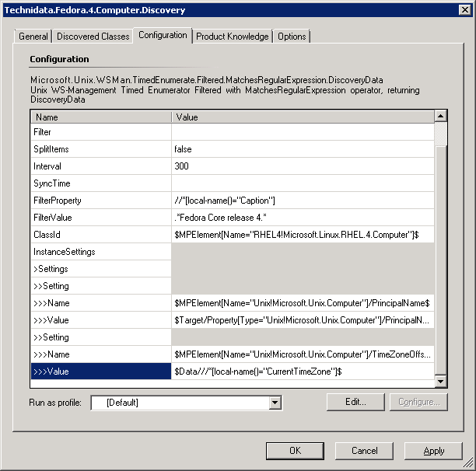Click the CurrentTimeZone $Data value
The width and height of the screenshot is (476, 471).
tap(258, 372)
